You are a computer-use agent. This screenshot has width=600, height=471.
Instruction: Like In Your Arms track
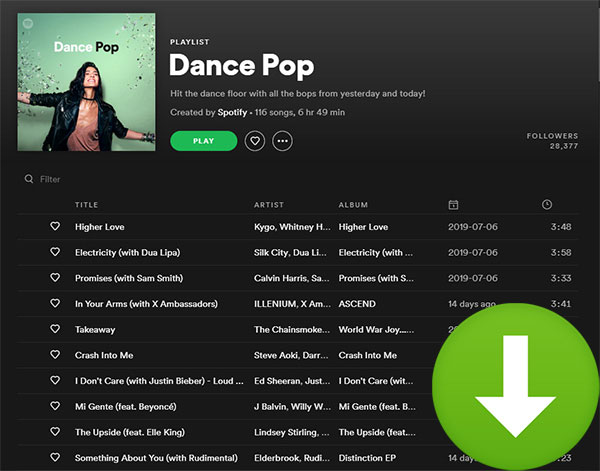(x=55, y=303)
